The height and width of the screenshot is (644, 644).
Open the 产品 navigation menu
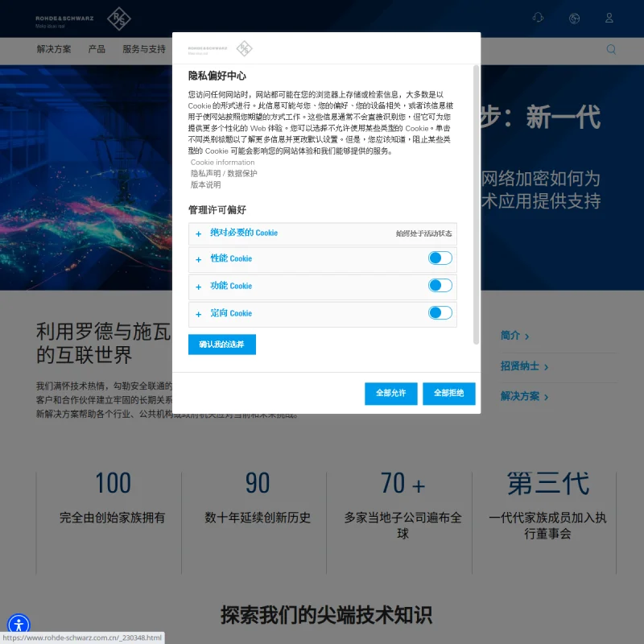(x=97, y=49)
